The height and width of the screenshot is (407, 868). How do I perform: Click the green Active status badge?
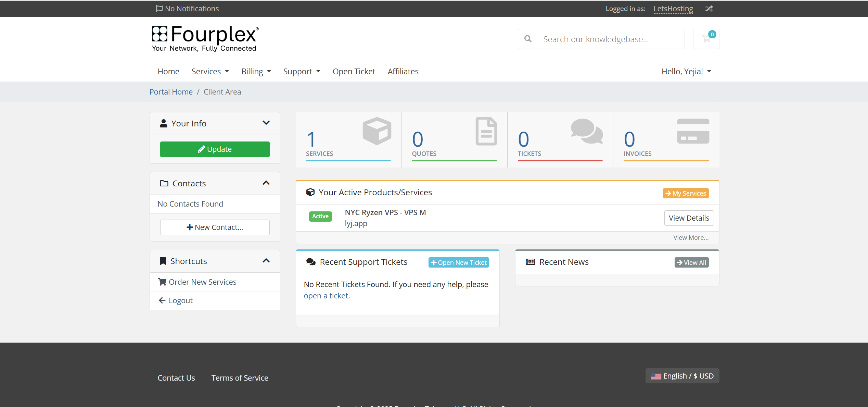[x=320, y=216]
